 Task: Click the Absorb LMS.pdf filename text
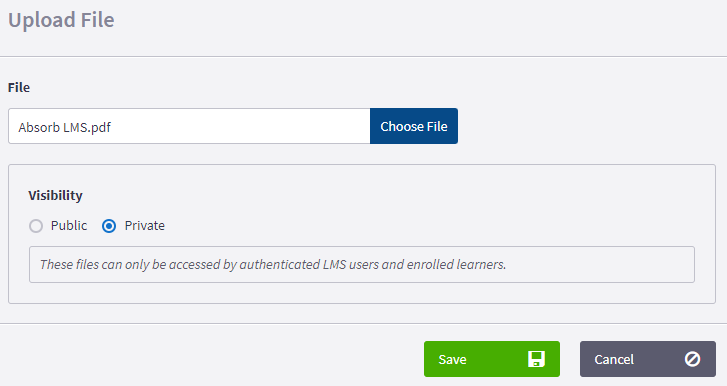64,127
